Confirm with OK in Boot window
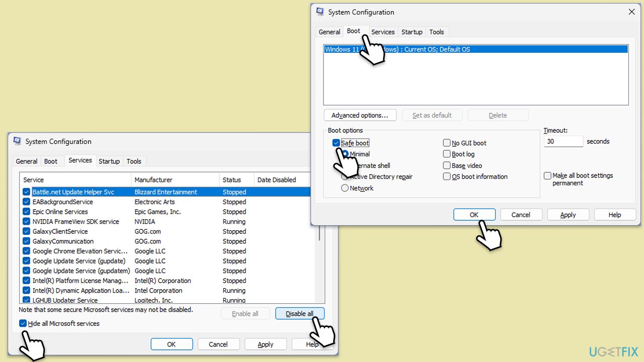 pyautogui.click(x=474, y=215)
